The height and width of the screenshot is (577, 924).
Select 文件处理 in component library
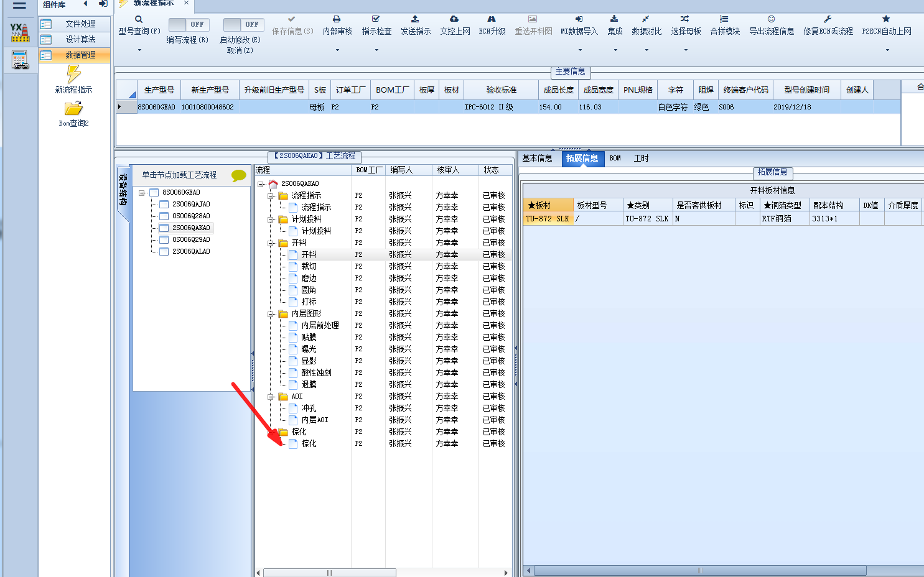click(75, 24)
